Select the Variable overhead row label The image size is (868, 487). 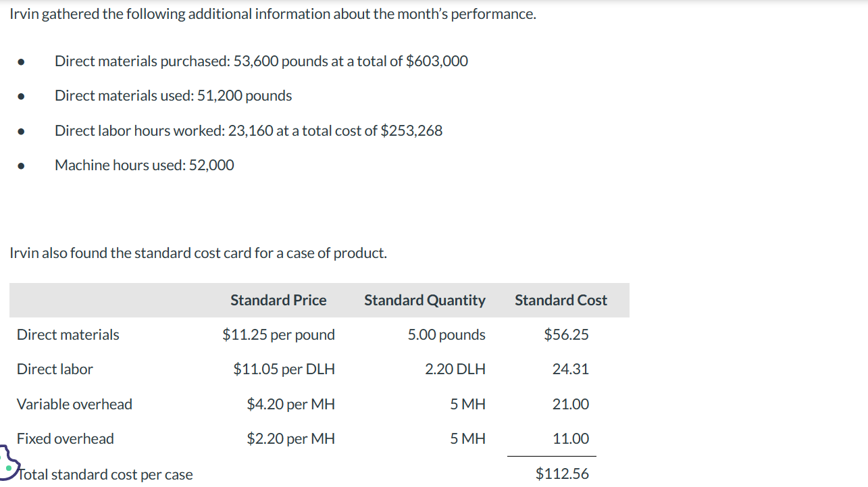pos(74,405)
